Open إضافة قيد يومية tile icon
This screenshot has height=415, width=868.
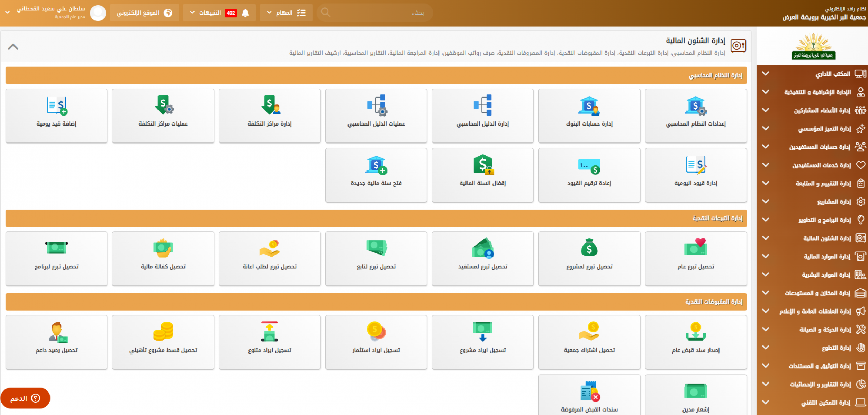click(x=57, y=105)
